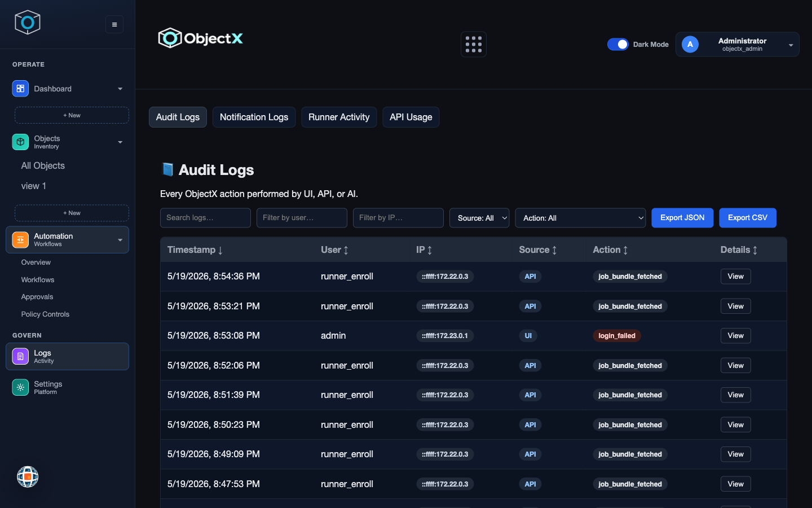This screenshot has height=508, width=812.
Task: Open the Approvals sidebar item
Action: click(x=37, y=297)
